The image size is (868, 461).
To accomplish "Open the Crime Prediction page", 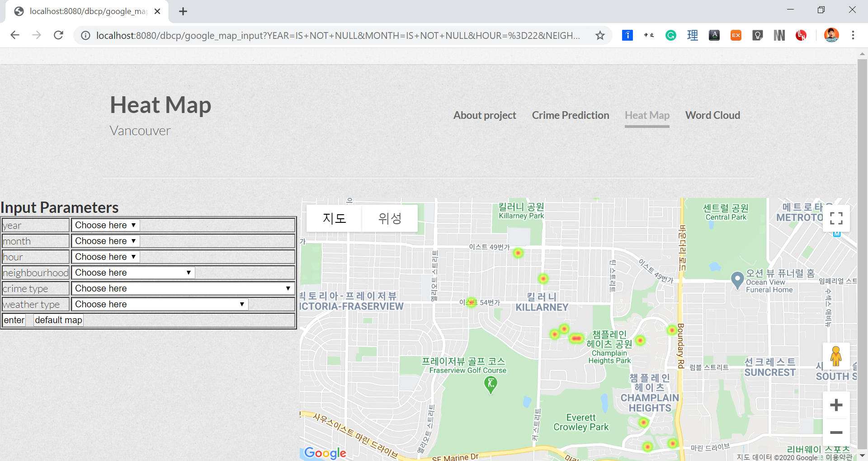I will [571, 115].
